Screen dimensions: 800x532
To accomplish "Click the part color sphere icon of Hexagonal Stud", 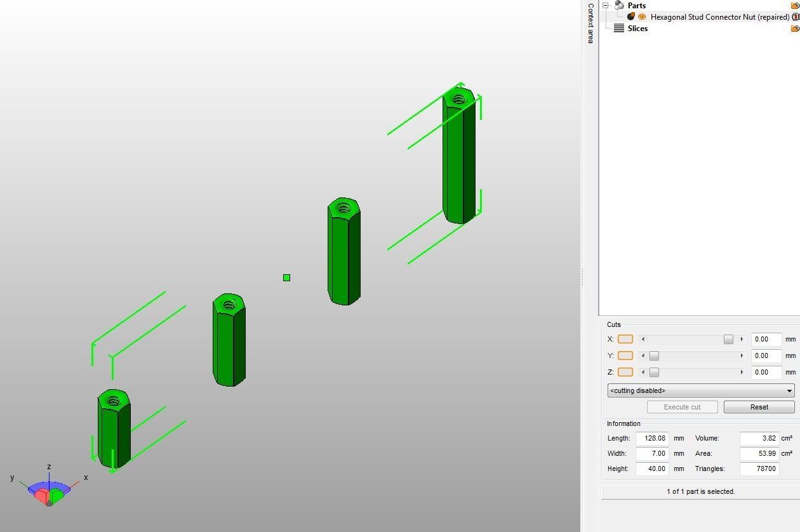I will click(x=631, y=17).
